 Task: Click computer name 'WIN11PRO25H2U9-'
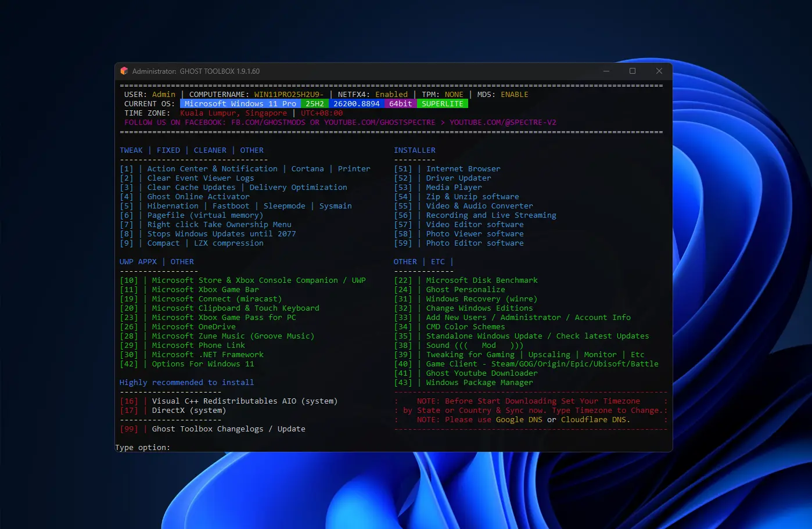[289, 95]
